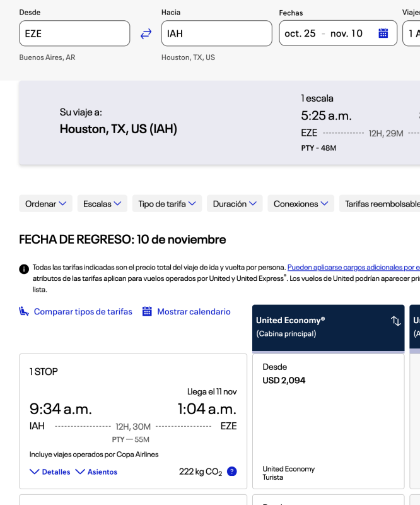420x505 pixels.
Task: Click the seat icon for Comparar tipos de tarifas
Action: click(24, 311)
